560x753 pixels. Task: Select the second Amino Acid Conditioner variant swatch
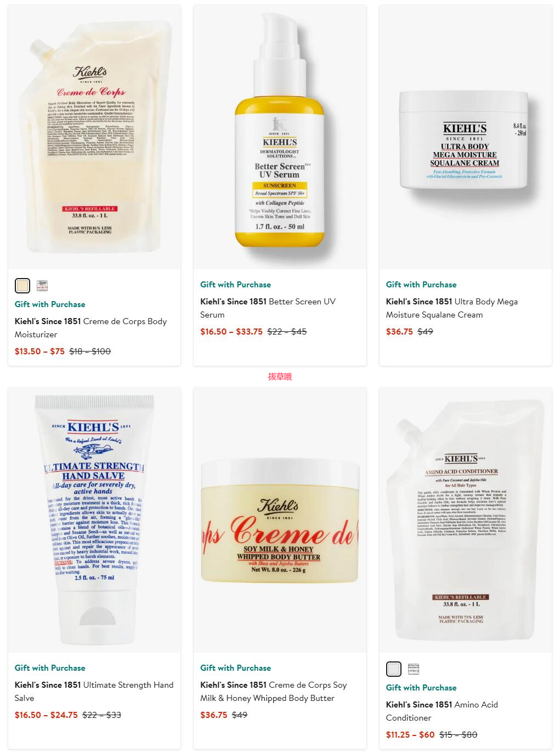point(414,669)
